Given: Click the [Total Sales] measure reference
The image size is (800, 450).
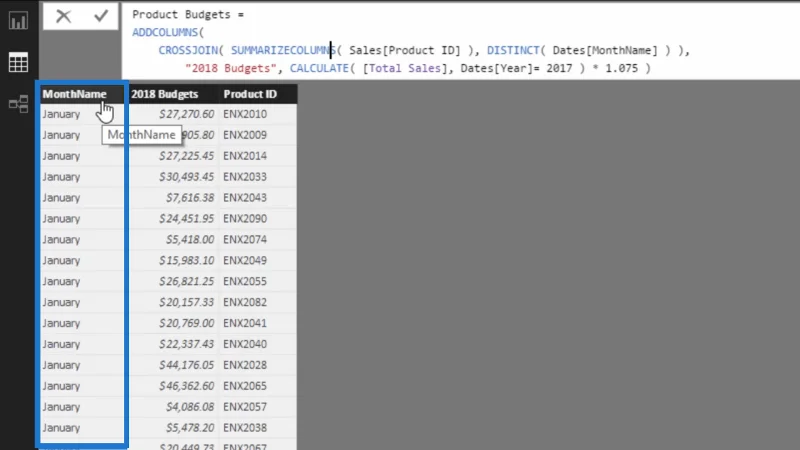Looking at the screenshot, I should point(405,68).
